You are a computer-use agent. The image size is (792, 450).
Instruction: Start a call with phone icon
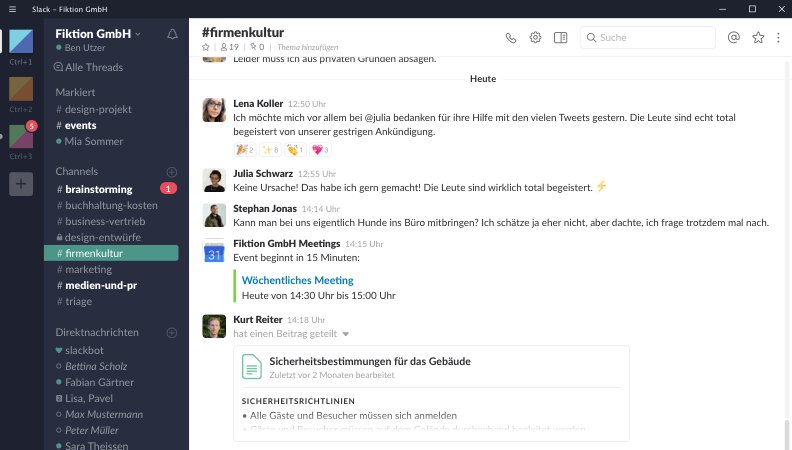[x=511, y=38]
